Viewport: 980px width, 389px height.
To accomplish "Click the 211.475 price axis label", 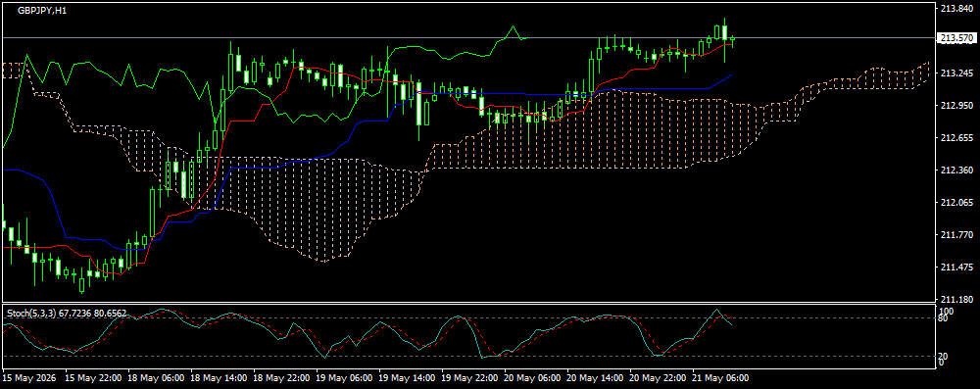I will coord(956,267).
